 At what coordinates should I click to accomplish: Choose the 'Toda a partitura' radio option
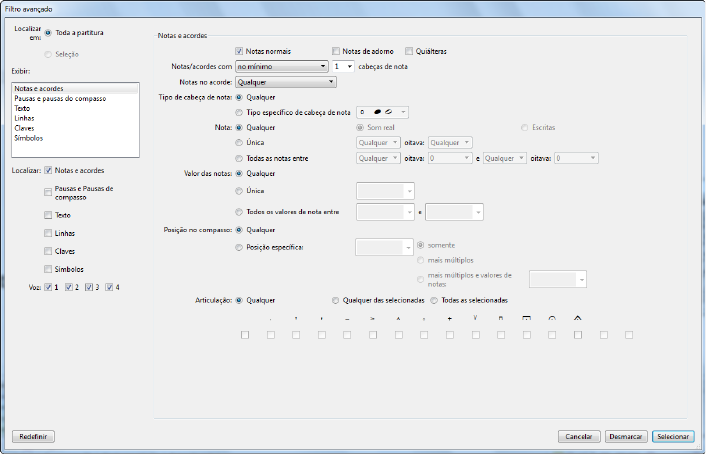click(x=48, y=33)
